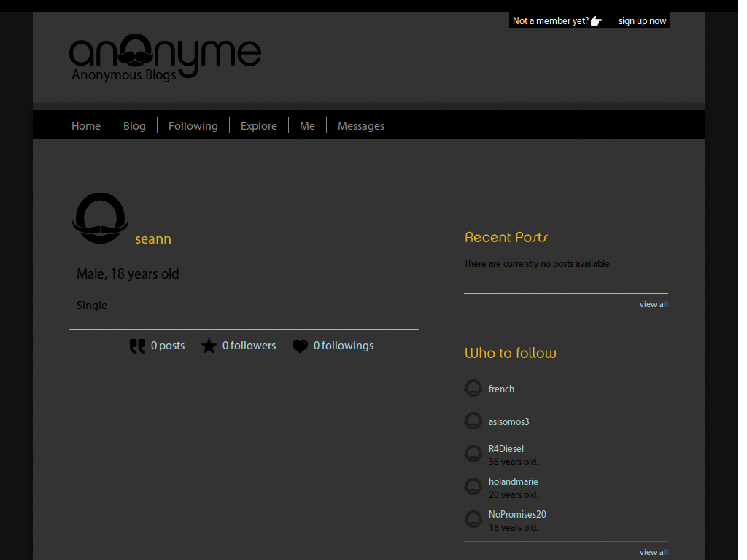Open view all under Who to follow
The height and width of the screenshot is (560, 747).
653,552
